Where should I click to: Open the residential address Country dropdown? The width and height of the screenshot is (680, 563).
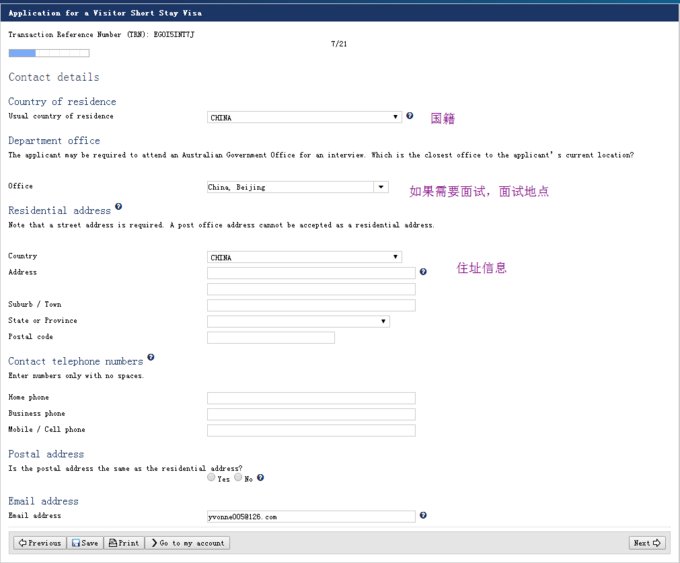click(x=304, y=257)
